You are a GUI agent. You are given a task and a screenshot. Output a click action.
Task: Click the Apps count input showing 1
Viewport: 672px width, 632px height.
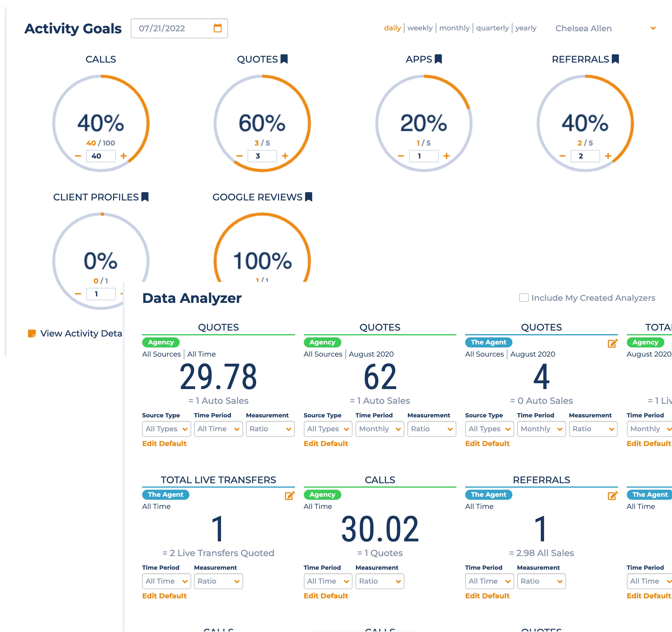click(x=424, y=156)
